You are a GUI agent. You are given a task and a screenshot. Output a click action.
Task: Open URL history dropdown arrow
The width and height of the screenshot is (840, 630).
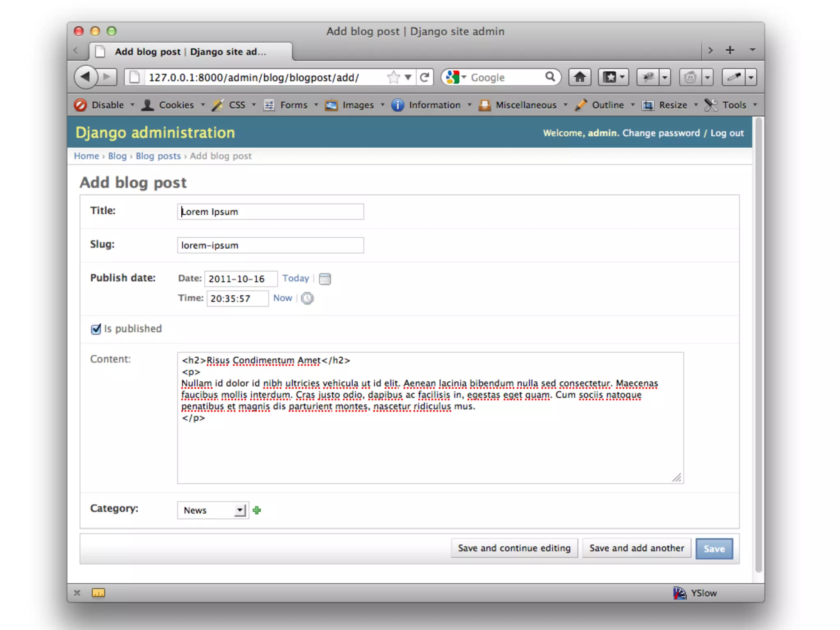click(408, 77)
